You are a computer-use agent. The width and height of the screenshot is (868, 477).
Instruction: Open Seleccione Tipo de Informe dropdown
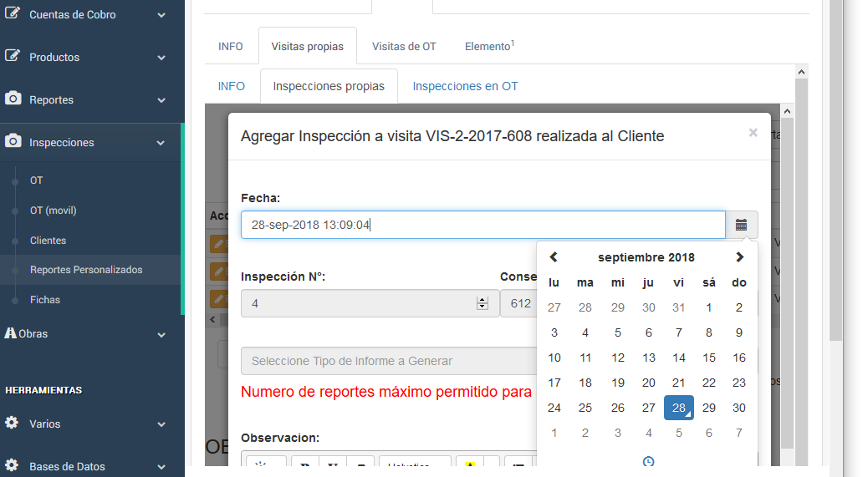(389, 361)
